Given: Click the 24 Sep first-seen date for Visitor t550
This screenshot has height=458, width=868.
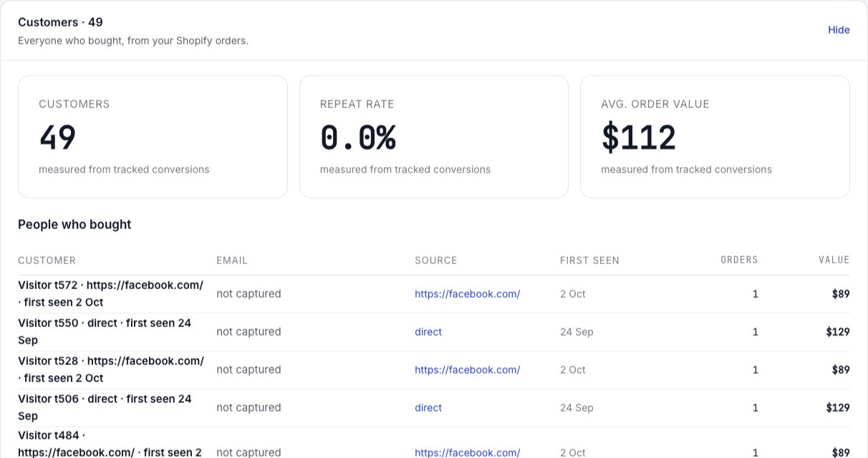Looking at the screenshot, I should point(577,332).
